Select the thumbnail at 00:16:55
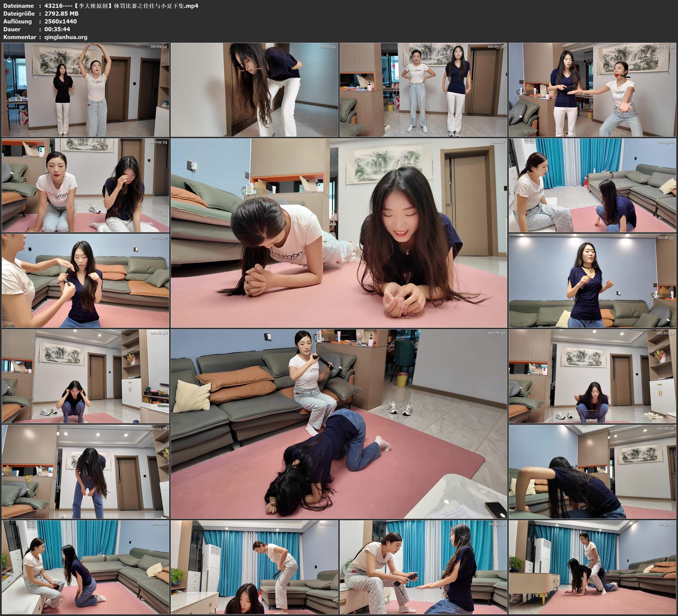The width and height of the screenshot is (678, 616). [x=592, y=281]
